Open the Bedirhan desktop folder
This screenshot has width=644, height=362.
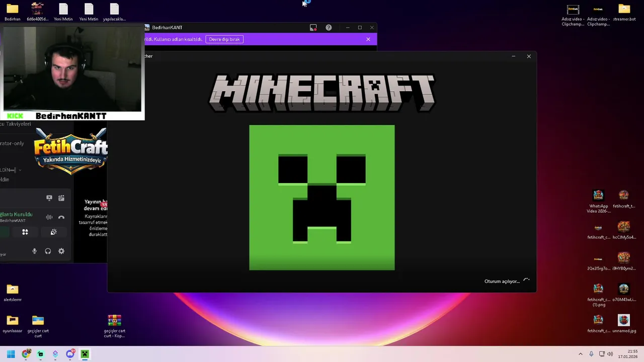(13, 12)
